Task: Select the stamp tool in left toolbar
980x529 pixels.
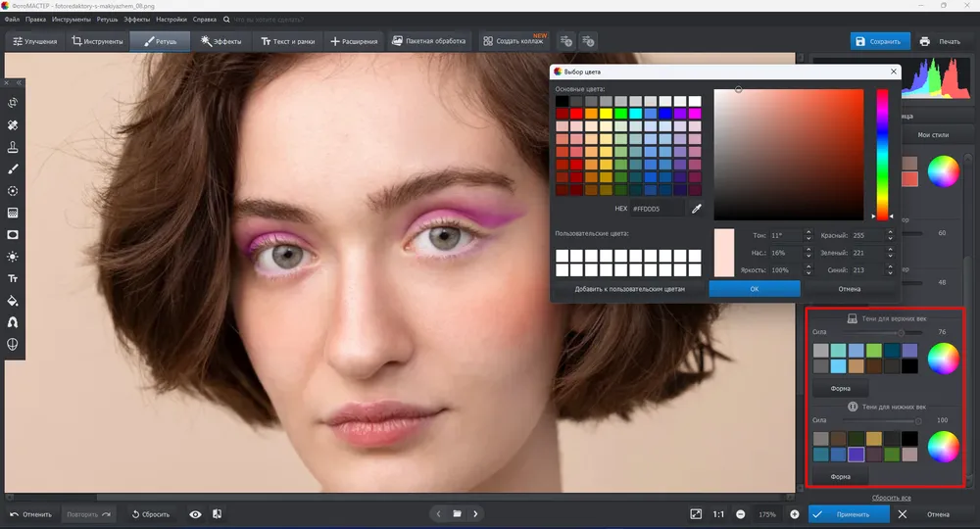Action: [x=13, y=147]
